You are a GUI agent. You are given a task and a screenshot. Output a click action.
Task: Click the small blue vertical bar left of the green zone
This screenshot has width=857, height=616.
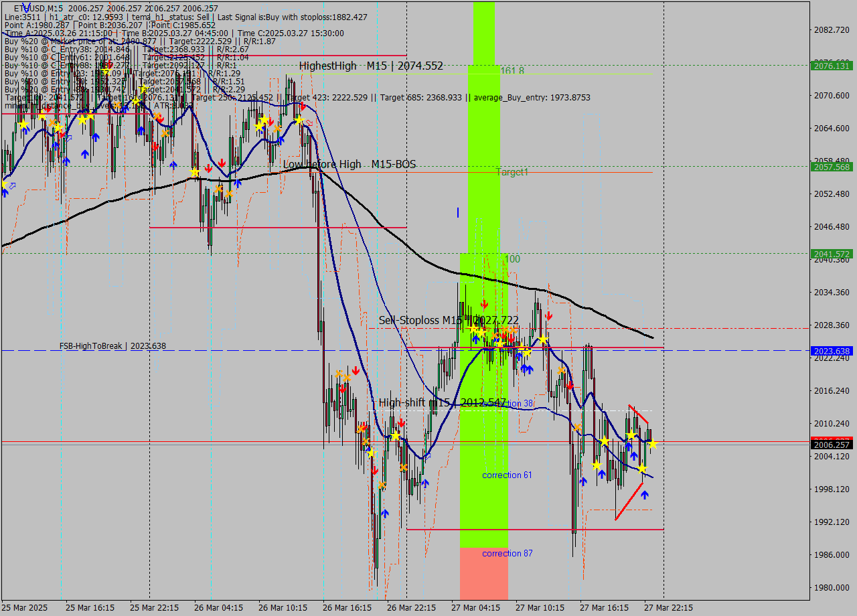click(458, 212)
